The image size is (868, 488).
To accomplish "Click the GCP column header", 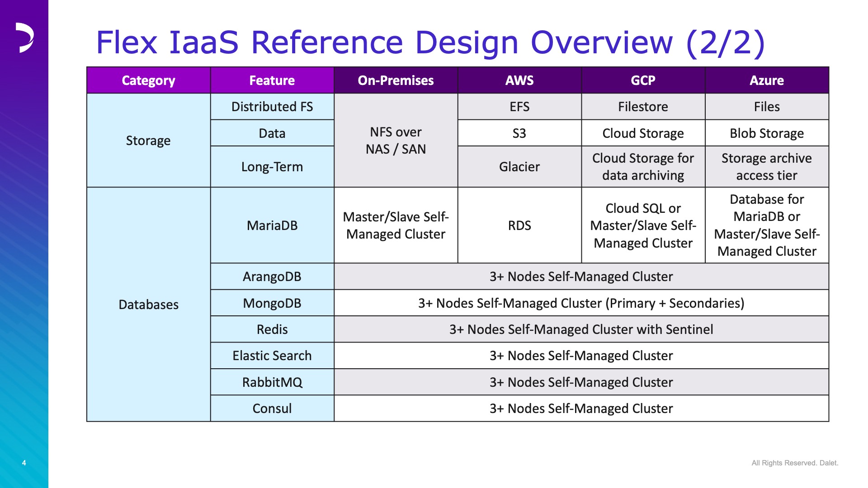I will pos(643,80).
